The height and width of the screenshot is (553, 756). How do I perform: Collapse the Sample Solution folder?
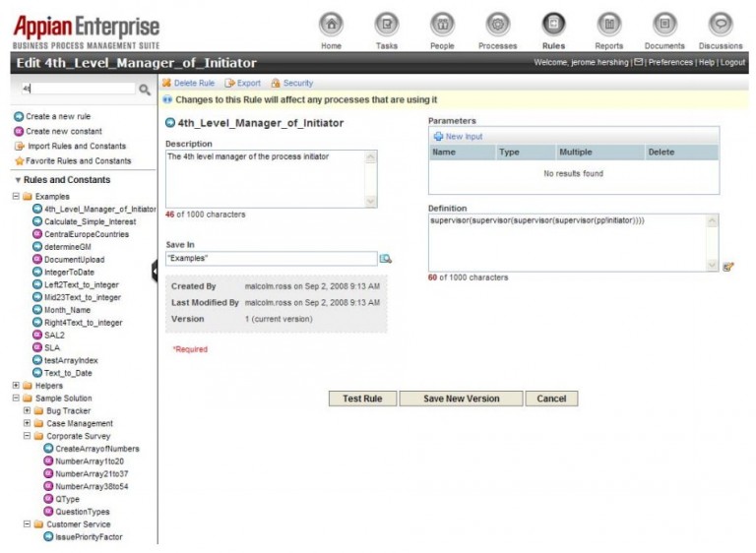pyautogui.click(x=16, y=398)
